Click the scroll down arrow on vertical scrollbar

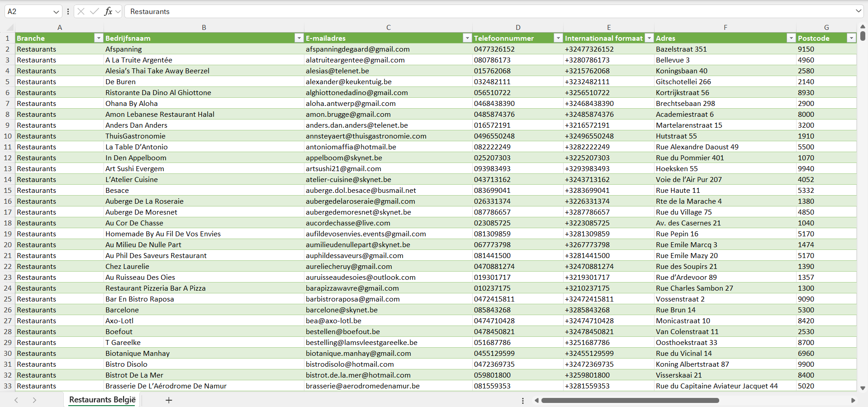[x=863, y=388]
